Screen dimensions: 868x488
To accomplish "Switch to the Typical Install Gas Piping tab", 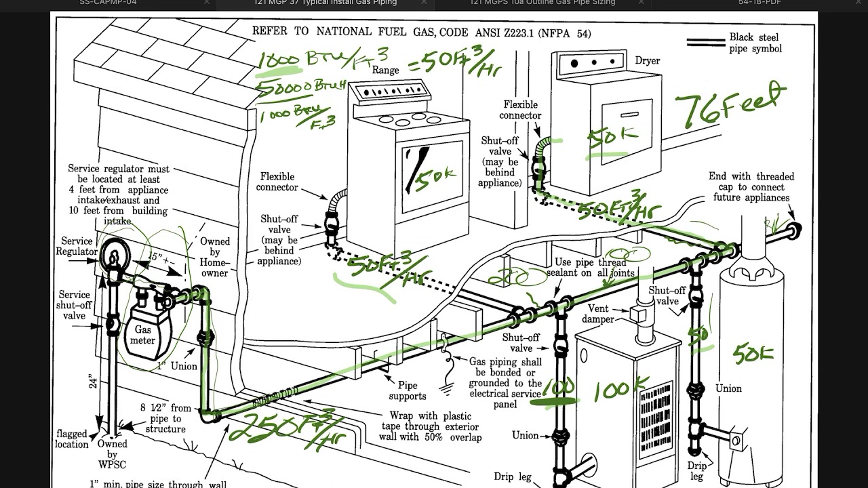I will coord(325,3).
